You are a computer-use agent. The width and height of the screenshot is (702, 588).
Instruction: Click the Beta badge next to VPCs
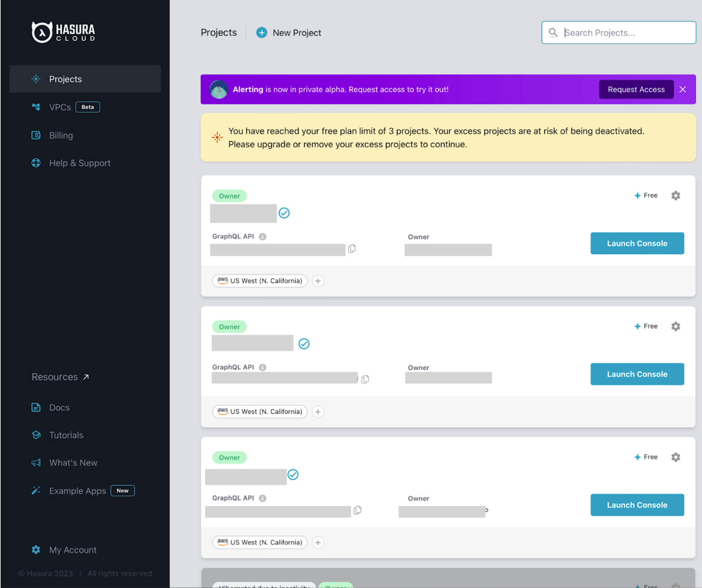(88, 107)
